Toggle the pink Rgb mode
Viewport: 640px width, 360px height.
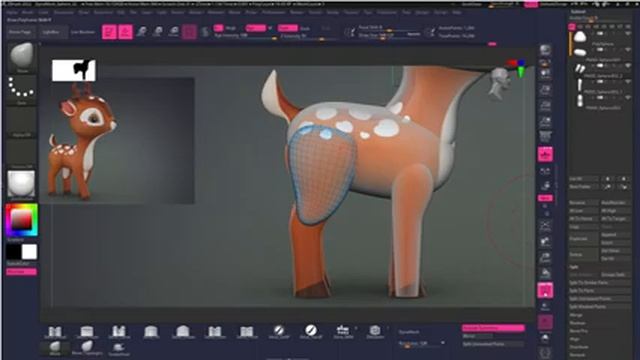[x=256, y=28]
